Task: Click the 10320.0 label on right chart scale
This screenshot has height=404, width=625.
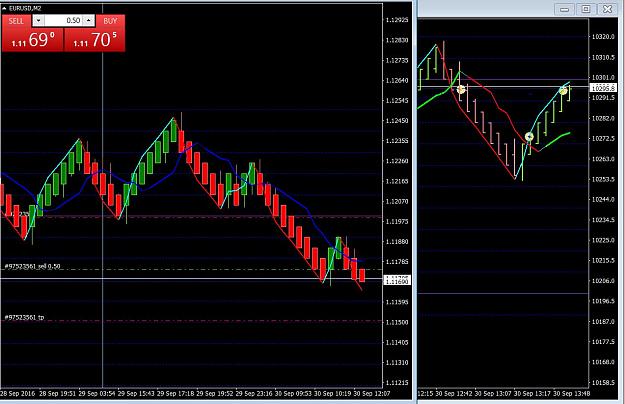Action: tap(603, 36)
